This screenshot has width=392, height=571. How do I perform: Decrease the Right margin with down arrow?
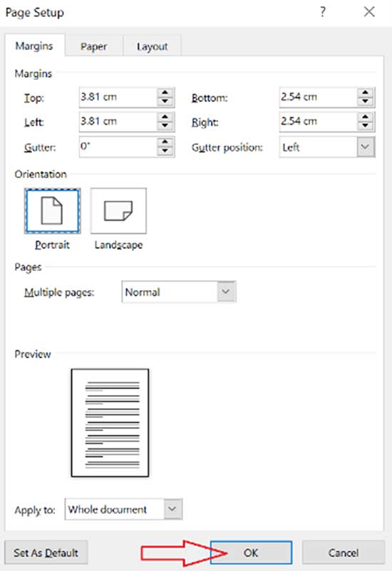click(366, 125)
